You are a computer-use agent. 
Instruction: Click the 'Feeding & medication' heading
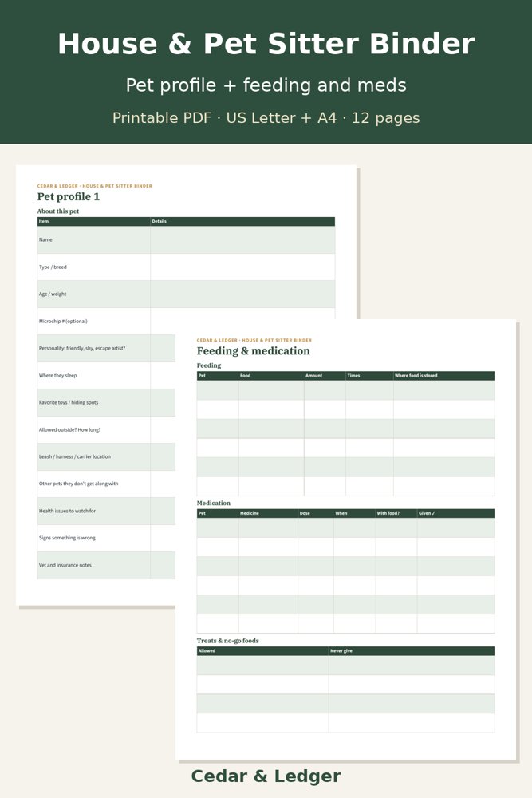point(254,350)
